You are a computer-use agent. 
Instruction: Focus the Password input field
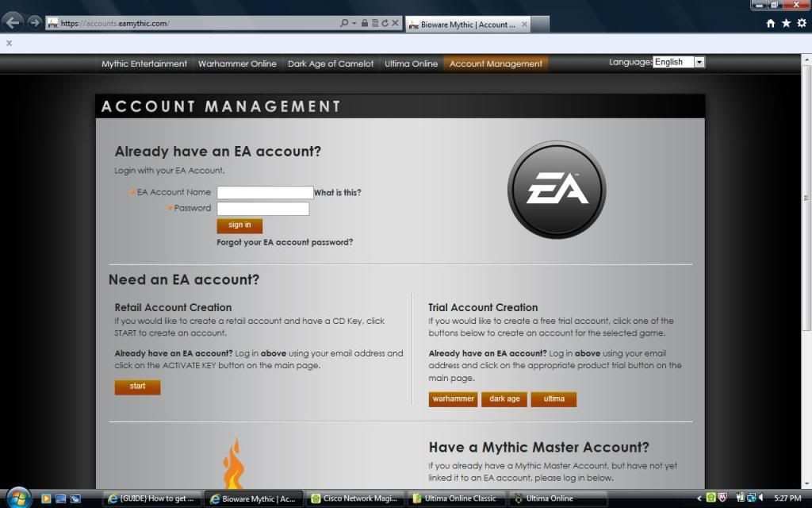263,209
